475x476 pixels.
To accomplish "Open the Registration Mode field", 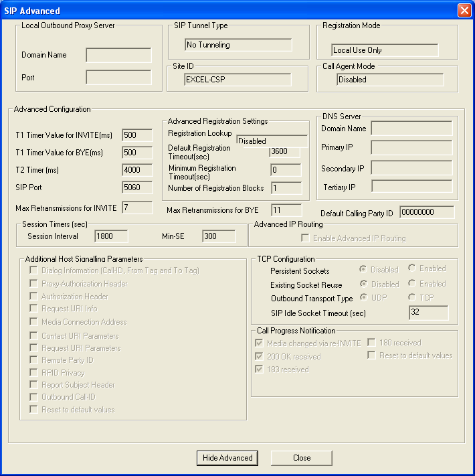I will click(x=385, y=50).
